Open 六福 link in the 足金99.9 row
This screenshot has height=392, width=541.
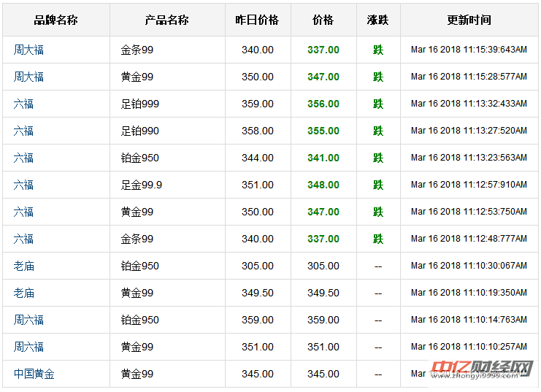pyautogui.click(x=23, y=185)
